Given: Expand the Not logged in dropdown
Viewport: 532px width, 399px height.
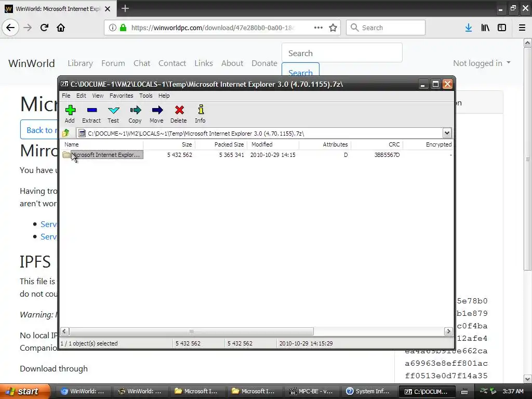Looking at the screenshot, I should (482, 63).
